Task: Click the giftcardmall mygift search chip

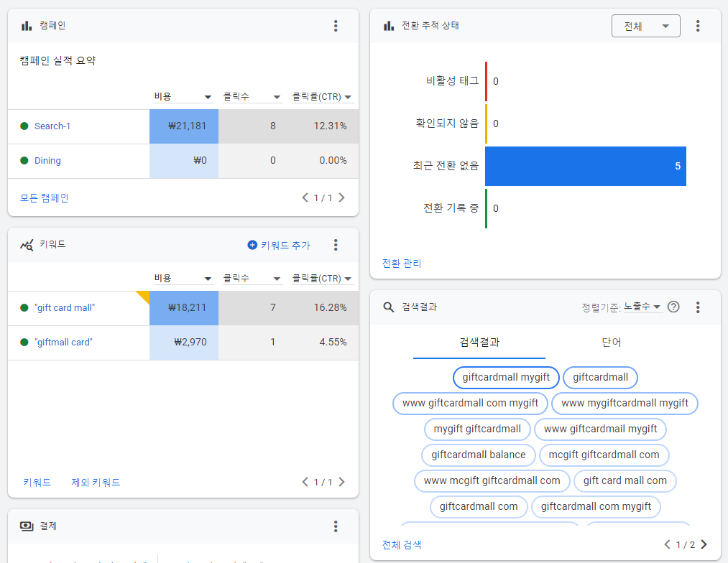Action: click(506, 377)
